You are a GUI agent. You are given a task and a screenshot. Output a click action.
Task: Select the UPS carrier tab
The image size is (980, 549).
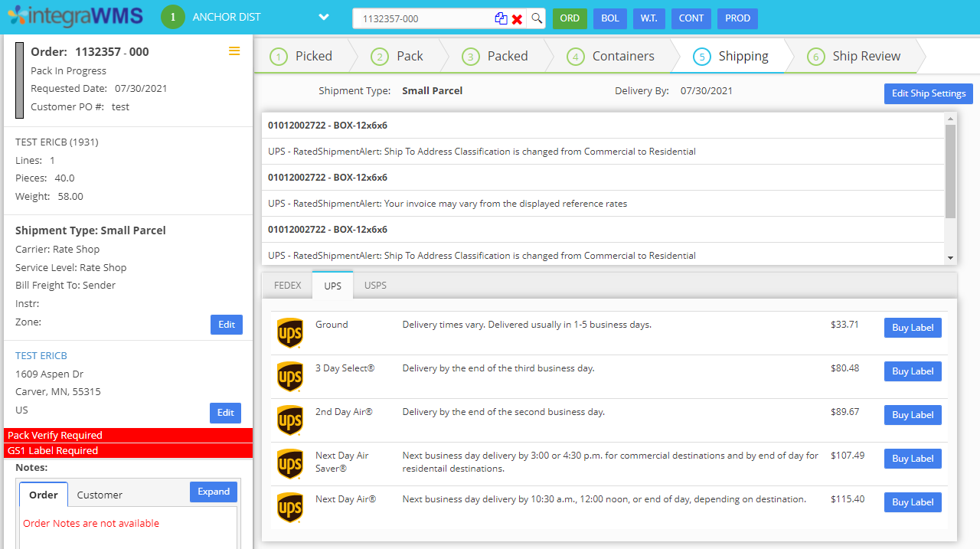[332, 285]
